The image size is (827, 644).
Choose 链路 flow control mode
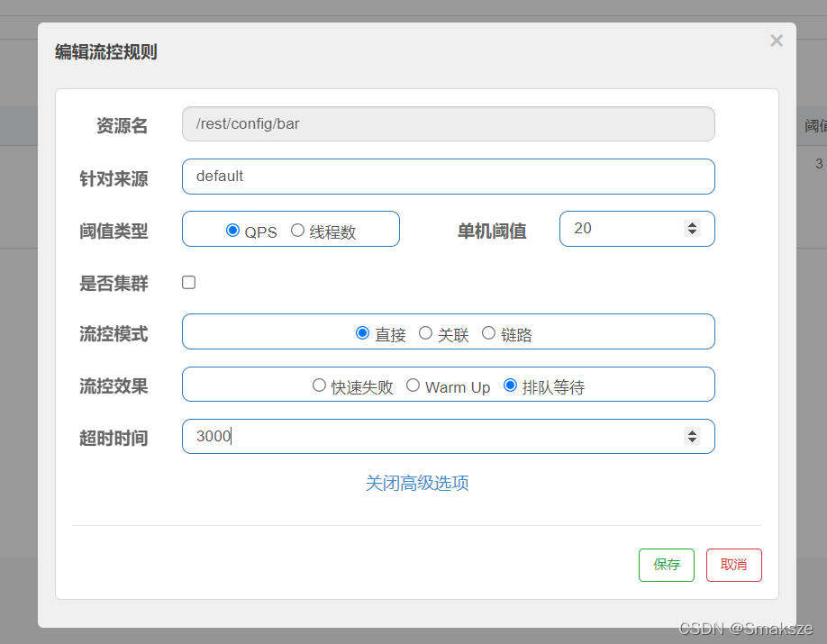pos(487,332)
